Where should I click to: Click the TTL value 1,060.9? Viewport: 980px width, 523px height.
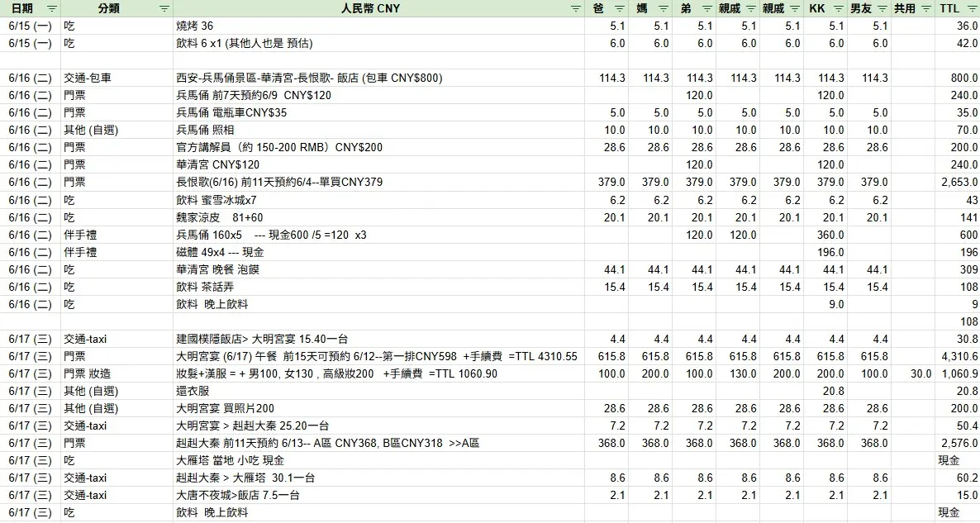(958, 373)
